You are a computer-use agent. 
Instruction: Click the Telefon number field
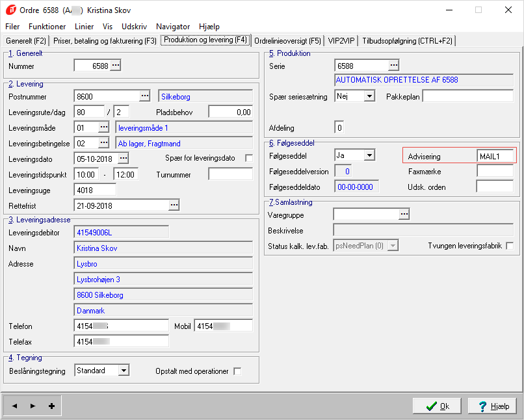pyautogui.click(x=122, y=326)
